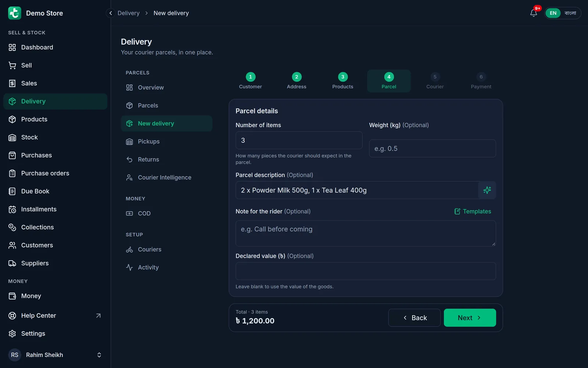
Task: Click the Next button
Action: click(x=470, y=318)
